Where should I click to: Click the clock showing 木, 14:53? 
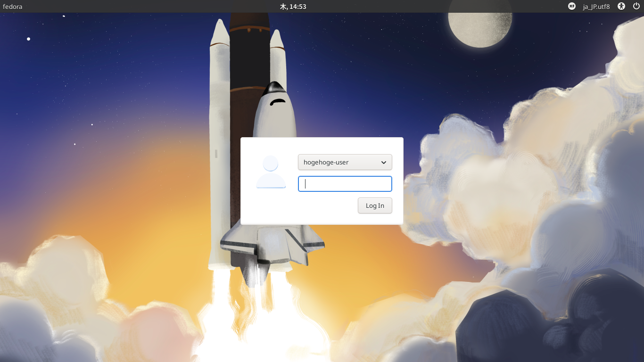293,7
